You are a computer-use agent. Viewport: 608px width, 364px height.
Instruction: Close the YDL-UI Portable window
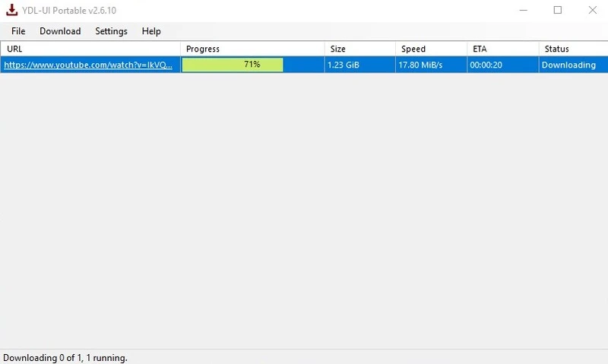[x=592, y=11]
